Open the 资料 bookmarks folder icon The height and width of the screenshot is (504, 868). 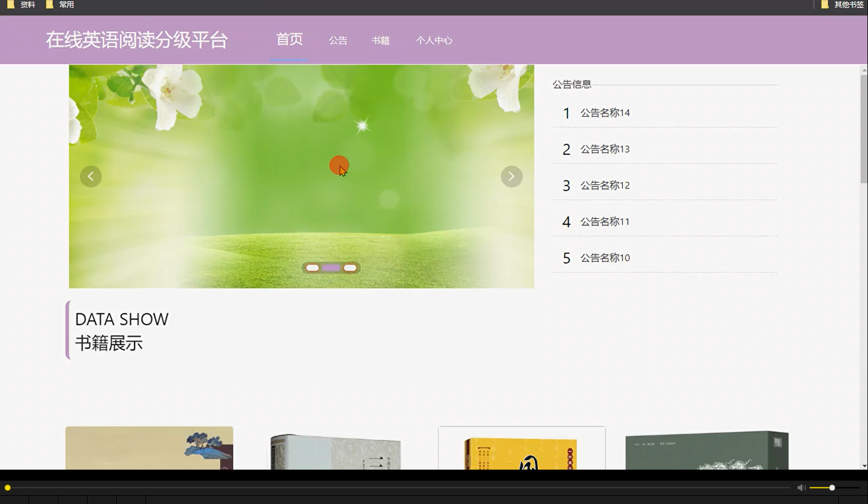coord(10,5)
